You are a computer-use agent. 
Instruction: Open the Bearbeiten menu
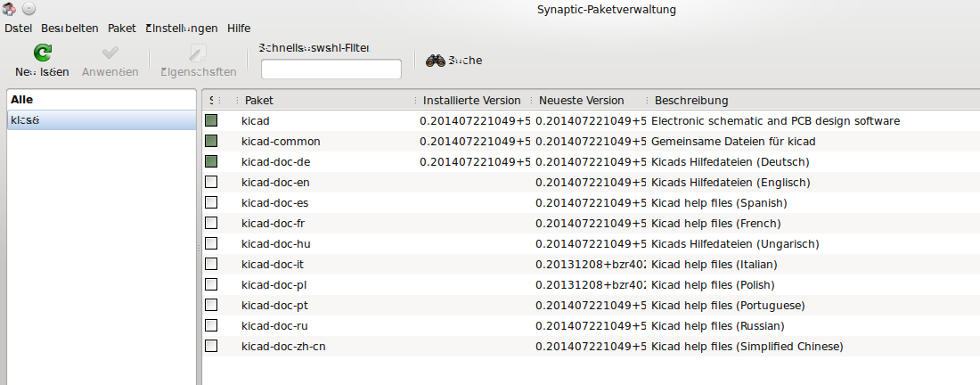70,29
